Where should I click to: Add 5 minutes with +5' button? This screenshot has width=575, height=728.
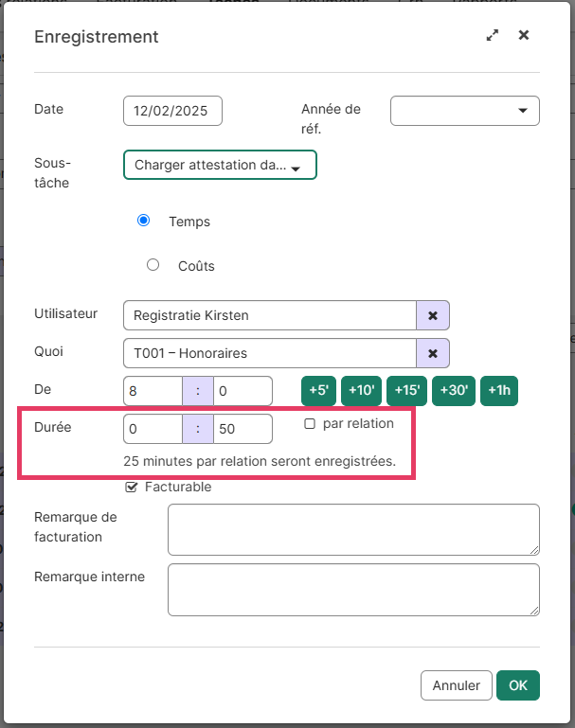point(318,391)
